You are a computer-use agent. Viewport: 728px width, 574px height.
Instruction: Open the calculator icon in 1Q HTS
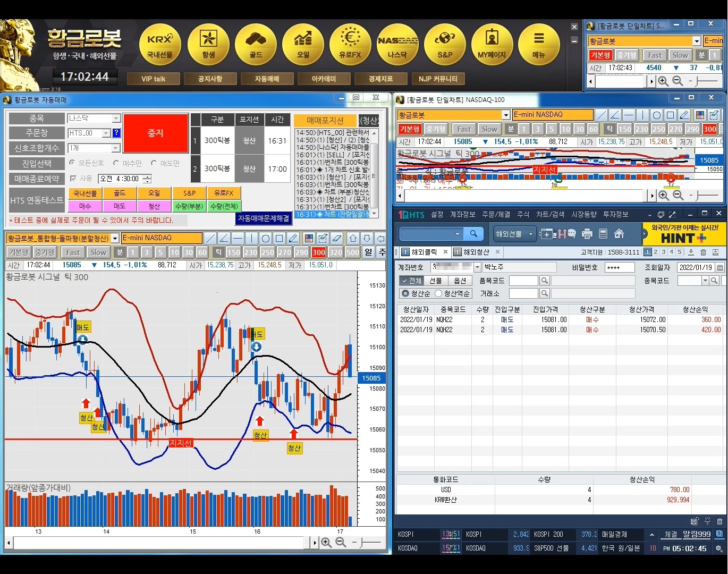pos(603,234)
